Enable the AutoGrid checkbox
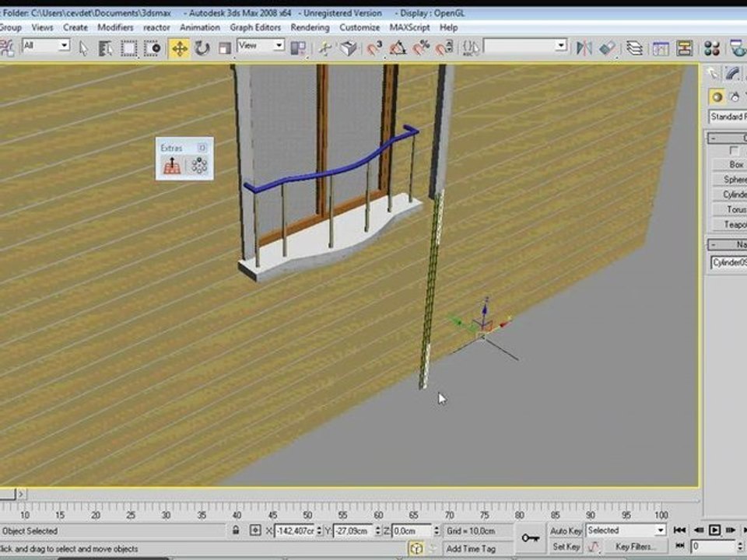The width and height of the screenshot is (747, 560). coord(734,151)
